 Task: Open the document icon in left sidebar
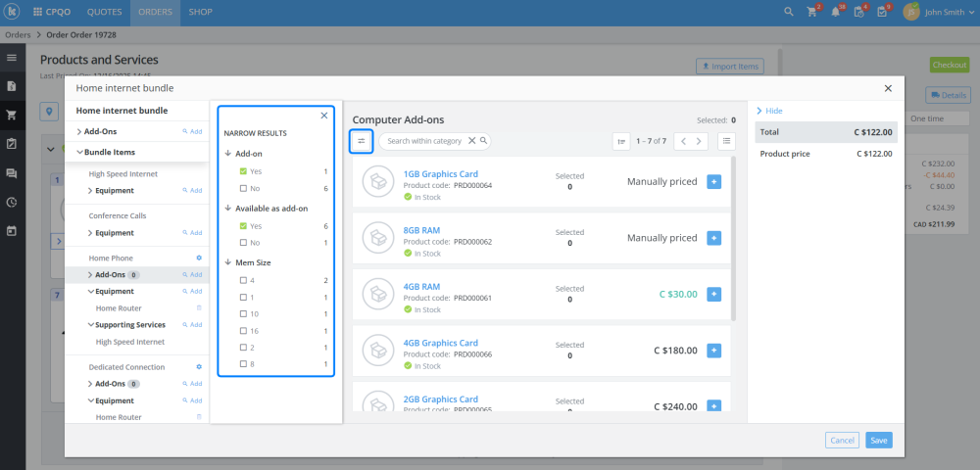(x=11, y=86)
